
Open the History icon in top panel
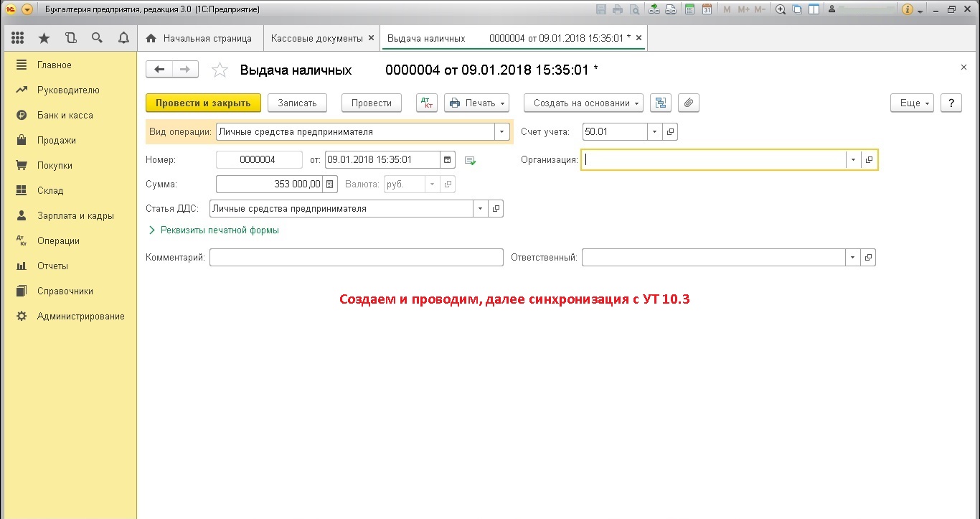[70, 38]
